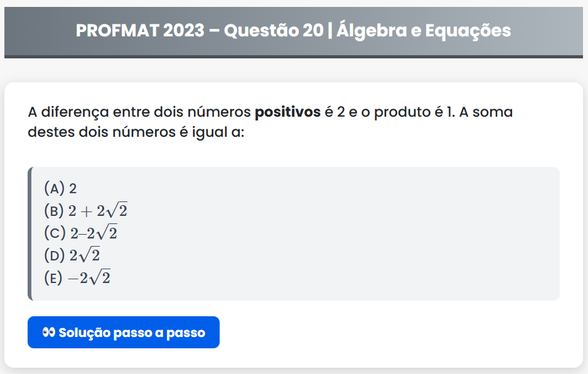
Task: Click the gray vertical bar beside the options
Action: [29, 233]
